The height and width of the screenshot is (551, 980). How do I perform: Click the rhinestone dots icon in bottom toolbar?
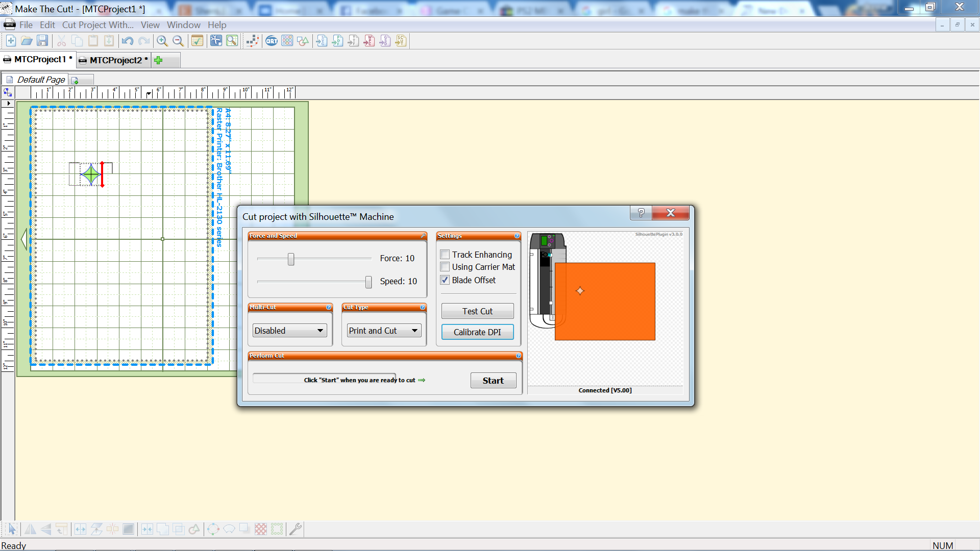(277, 529)
